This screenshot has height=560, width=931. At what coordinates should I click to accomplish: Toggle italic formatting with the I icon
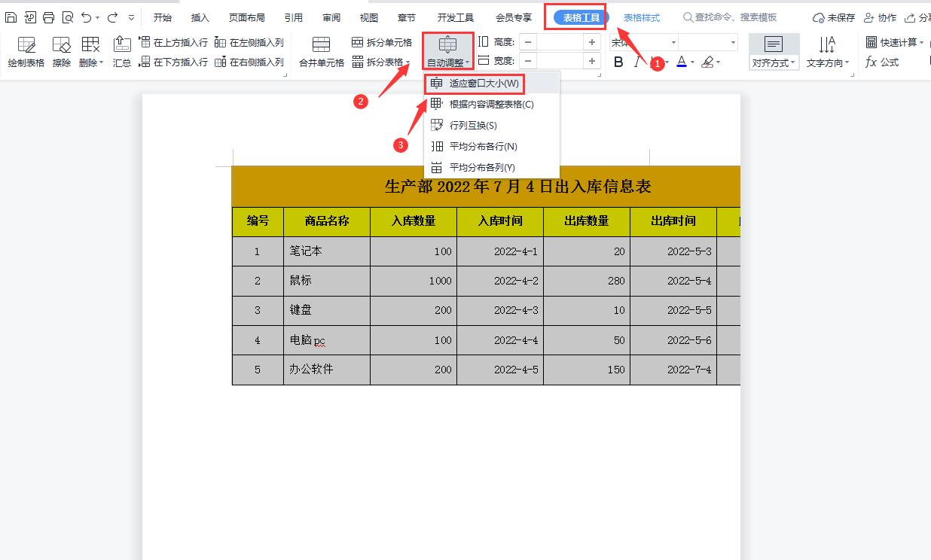point(636,62)
